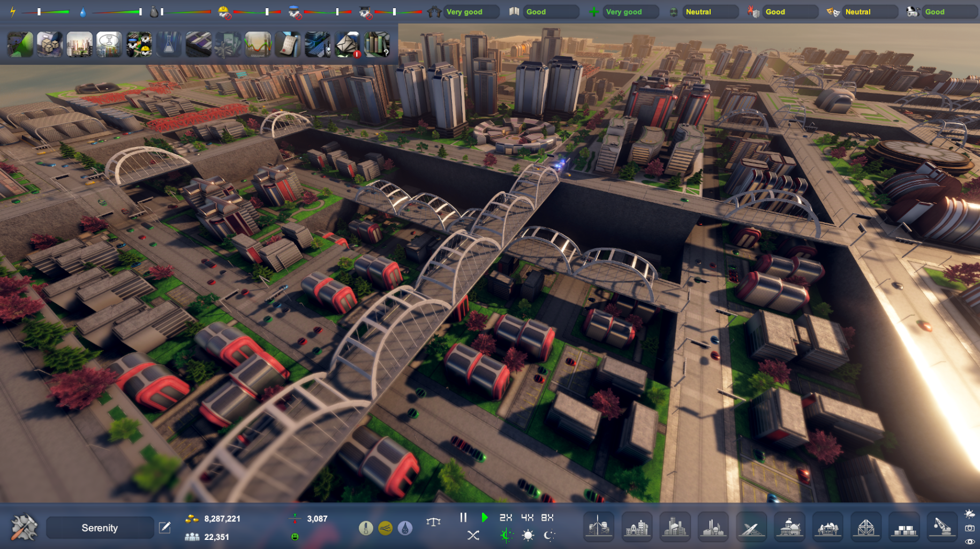Open the terrain tools icon
This screenshot has width=980, height=549.
tap(20, 44)
